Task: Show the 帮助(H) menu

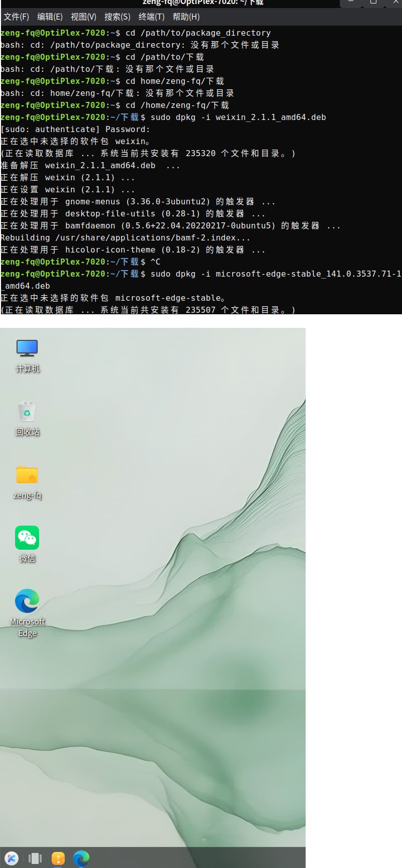Action: click(x=186, y=17)
